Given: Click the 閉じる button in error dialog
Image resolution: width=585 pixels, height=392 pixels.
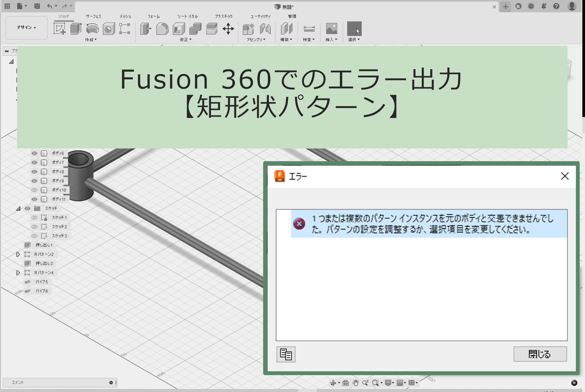Looking at the screenshot, I should [540, 354].
